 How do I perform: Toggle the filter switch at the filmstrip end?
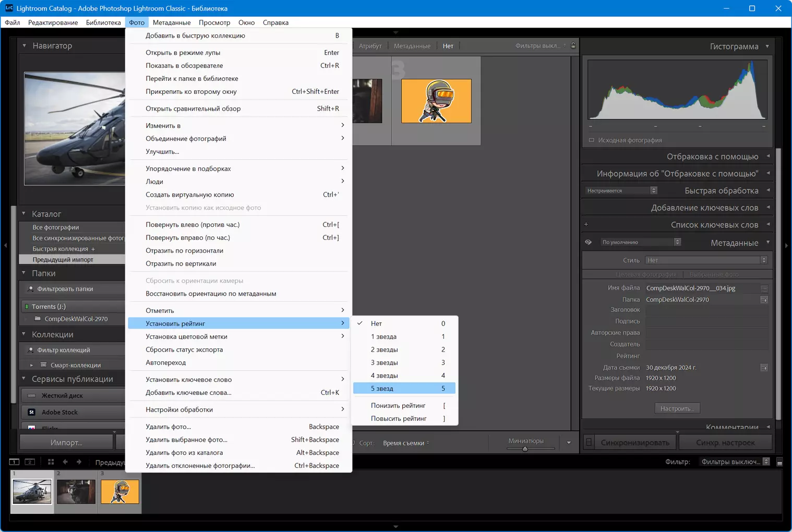(x=779, y=462)
